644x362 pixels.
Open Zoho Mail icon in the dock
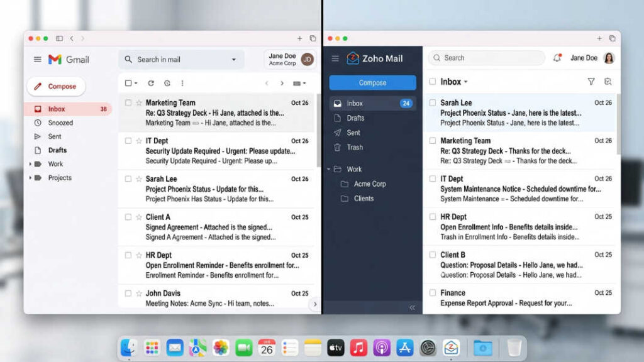click(451, 348)
